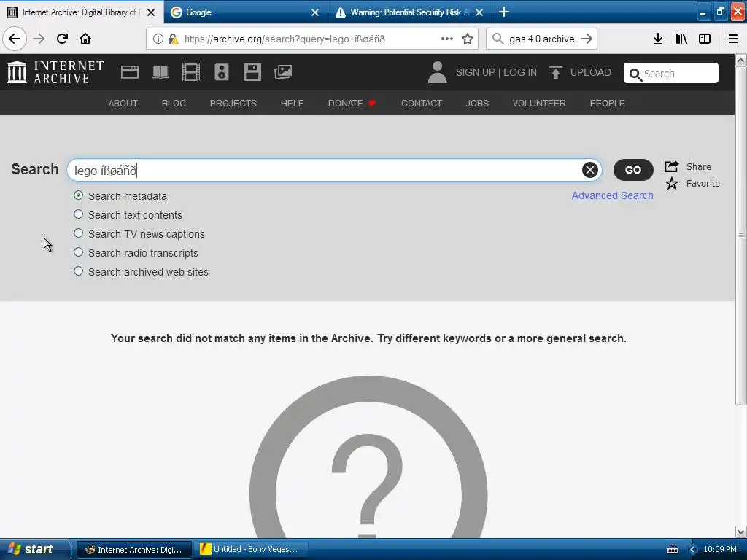747x560 pixels.
Task: Click the Internet Archive logo
Action: pyautogui.click(x=55, y=72)
